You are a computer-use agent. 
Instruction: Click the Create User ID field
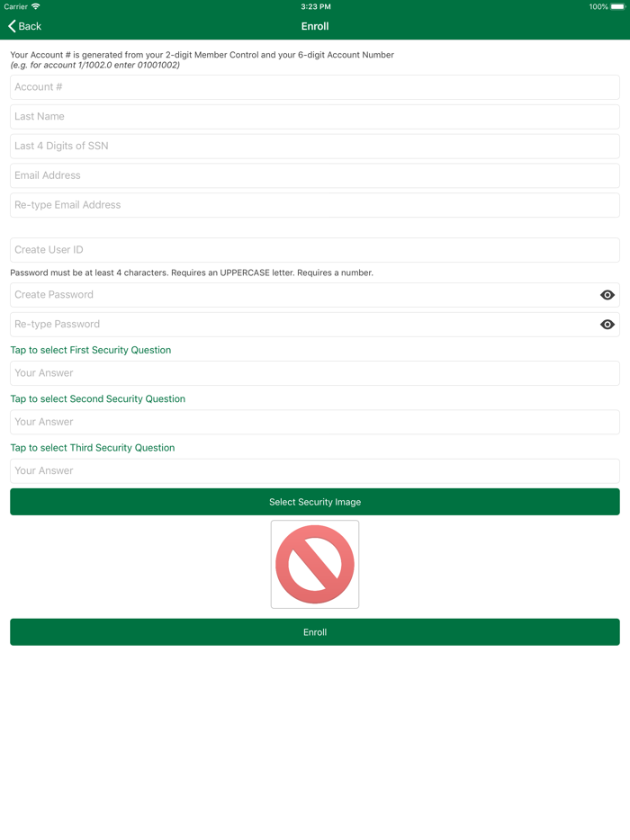315,250
